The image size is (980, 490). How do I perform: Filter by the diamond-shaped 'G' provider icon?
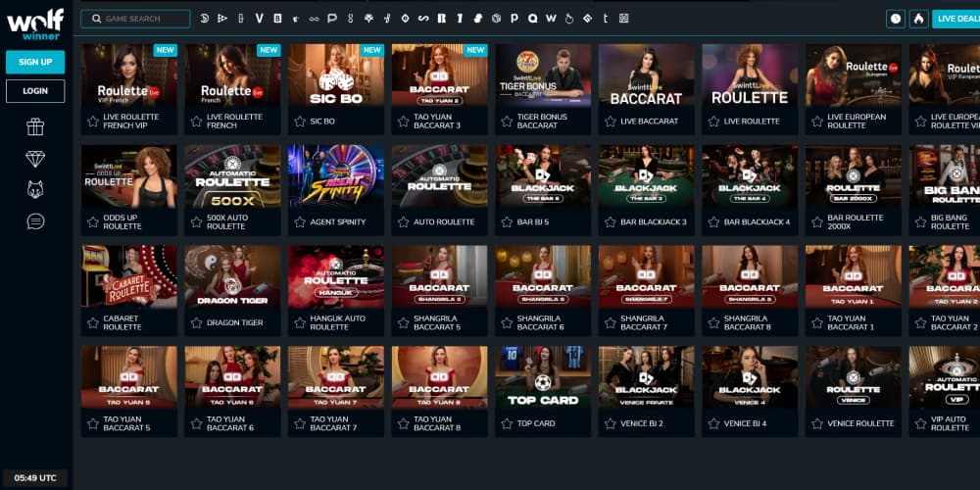click(587, 19)
